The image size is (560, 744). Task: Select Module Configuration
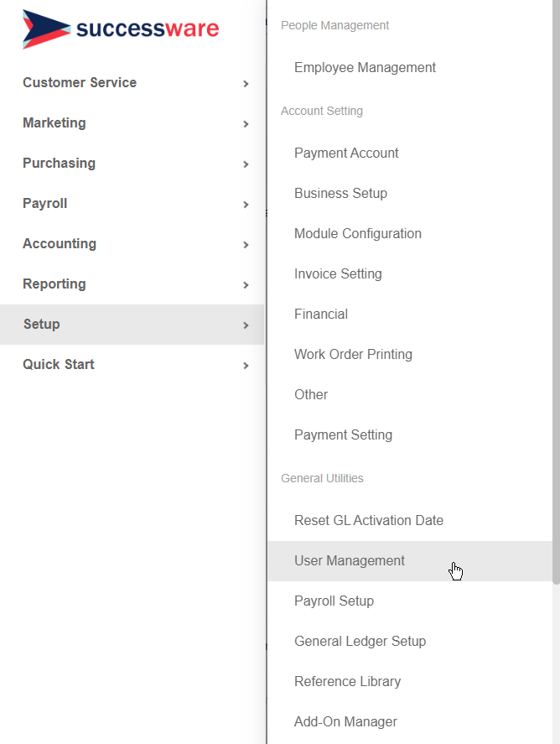tap(358, 233)
